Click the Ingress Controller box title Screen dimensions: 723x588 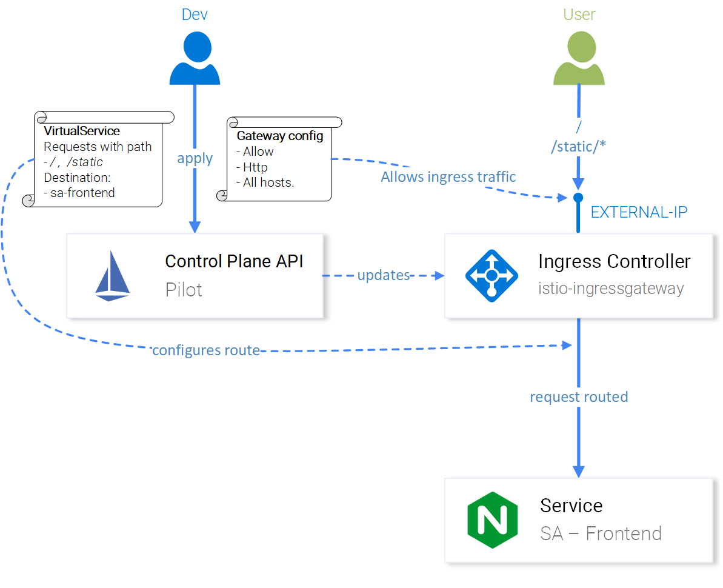tap(614, 261)
